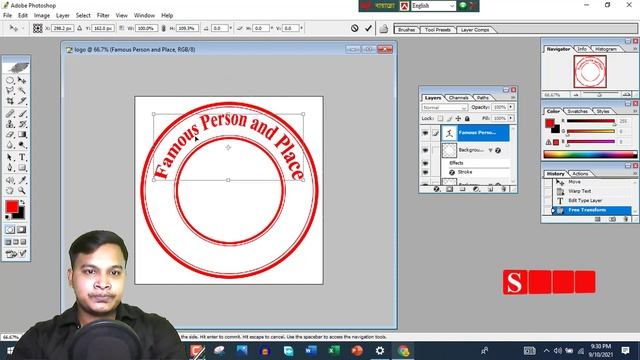Cancel the transform with the circle-slash icon
Image resolution: width=640 pixels, height=360 pixels.
click(355, 28)
